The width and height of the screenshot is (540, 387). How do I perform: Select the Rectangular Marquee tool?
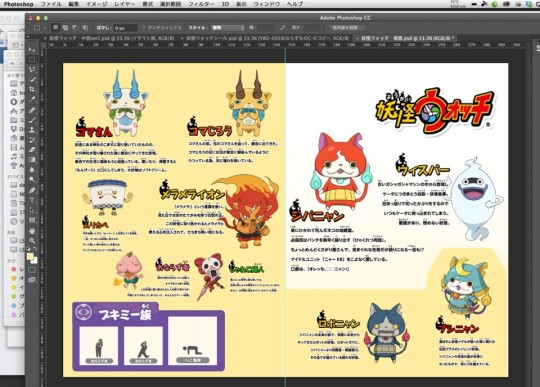click(x=32, y=60)
